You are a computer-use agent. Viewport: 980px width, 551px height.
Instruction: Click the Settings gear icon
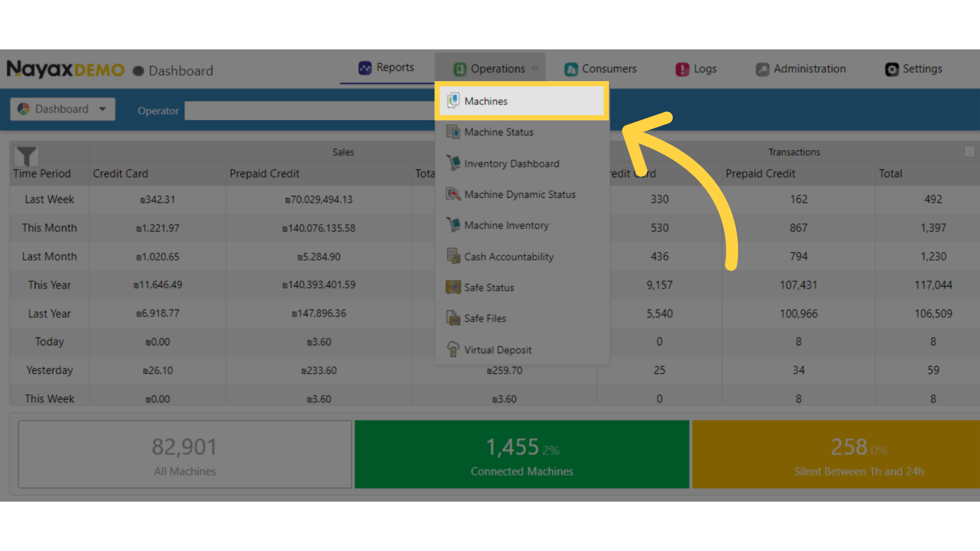coord(892,69)
